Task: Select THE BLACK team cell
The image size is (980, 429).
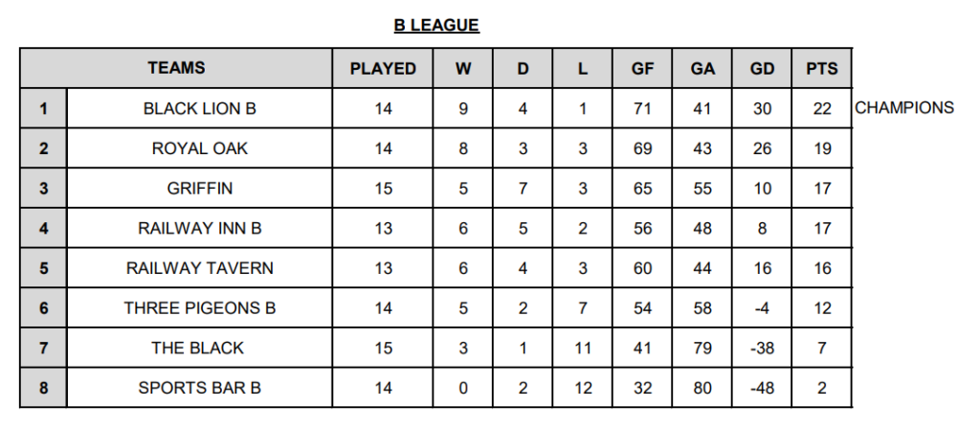Action: click(199, 348)
